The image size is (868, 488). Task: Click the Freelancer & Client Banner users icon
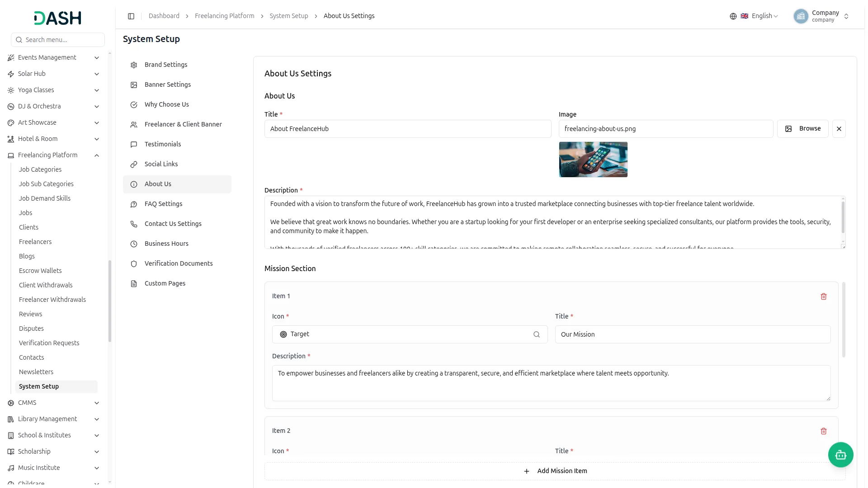tap(134, 125)
